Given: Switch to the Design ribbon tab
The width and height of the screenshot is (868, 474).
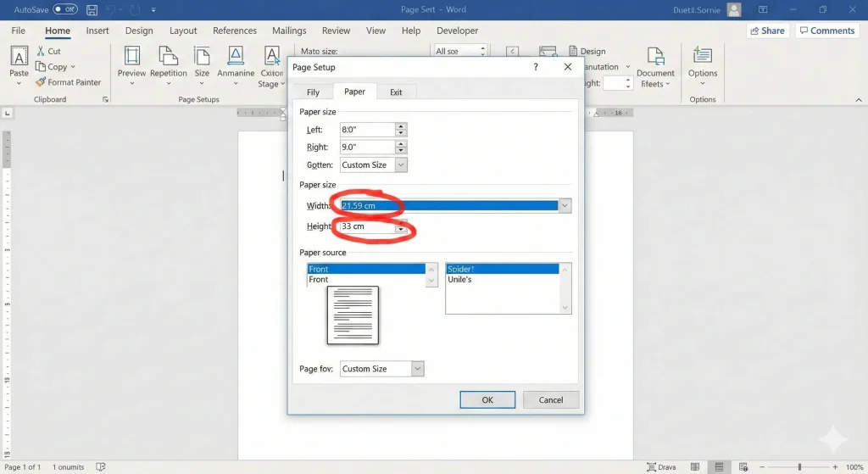Looking at the screenshot, I should pyautogui.click(x=139, y=31).
